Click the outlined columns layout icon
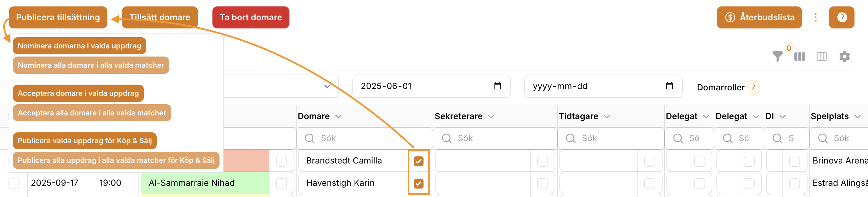868x197 pixels. (821, 57)
